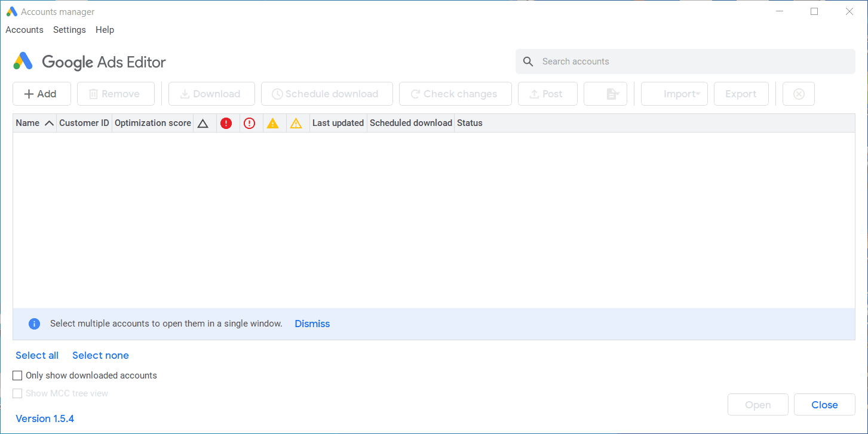Click the Export button
Viewport: 868px width, 434px height.
pos(741,94)
